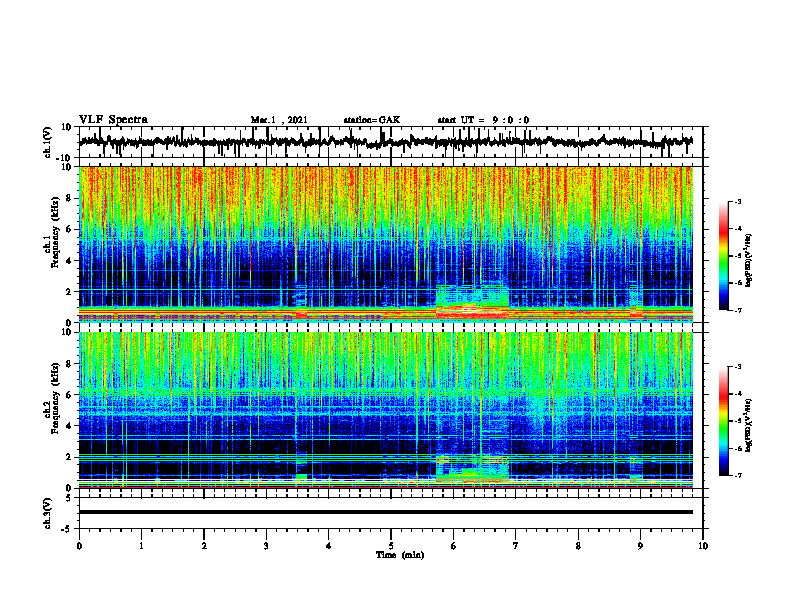Viewport: 792px width, 612px height.
Task: Click the ch.1 color scale log(PSD) unit label
Action: click(749, 261)
